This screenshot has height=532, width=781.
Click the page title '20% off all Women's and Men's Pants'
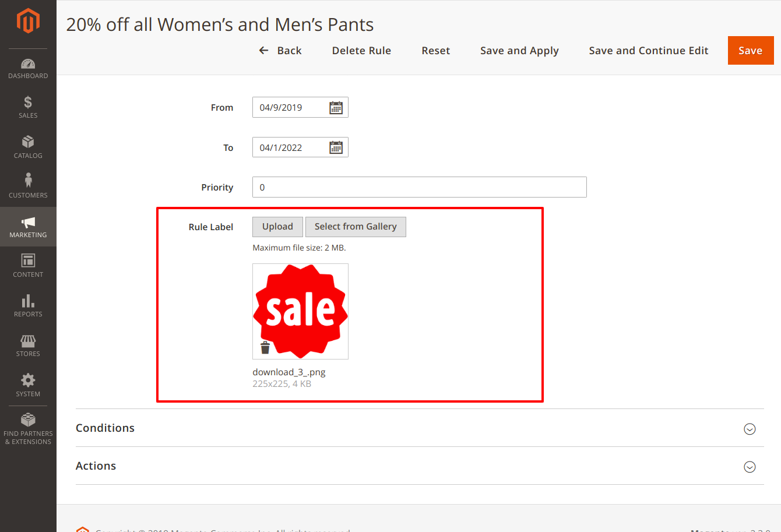pos(220,24)
